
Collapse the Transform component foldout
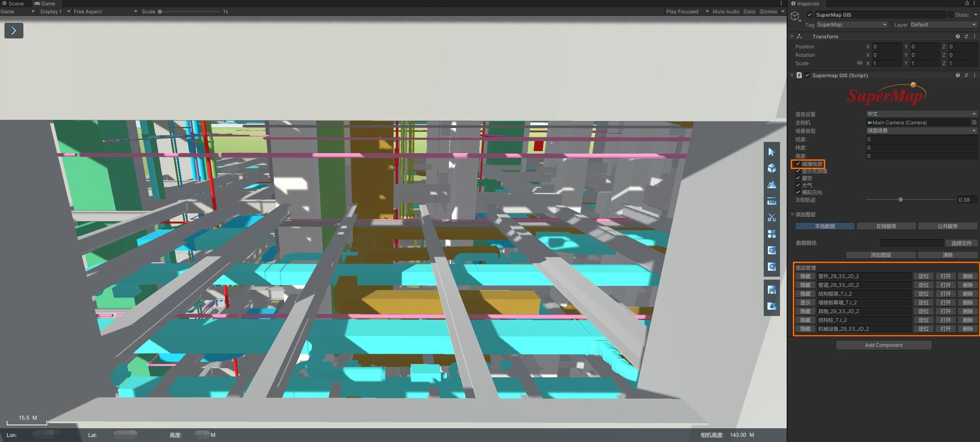(792, 37)
